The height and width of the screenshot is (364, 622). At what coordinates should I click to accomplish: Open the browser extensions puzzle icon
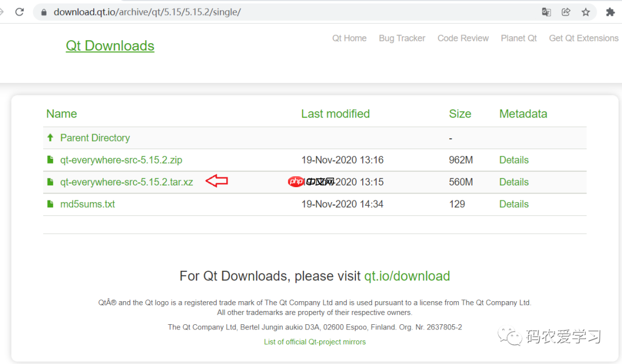610,12
